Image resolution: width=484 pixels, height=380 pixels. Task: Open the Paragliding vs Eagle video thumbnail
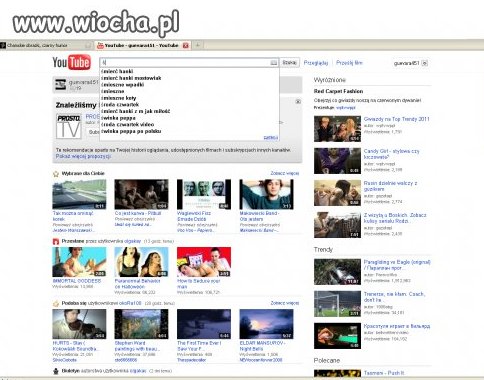pyautogui.click(x=337, y=272)
